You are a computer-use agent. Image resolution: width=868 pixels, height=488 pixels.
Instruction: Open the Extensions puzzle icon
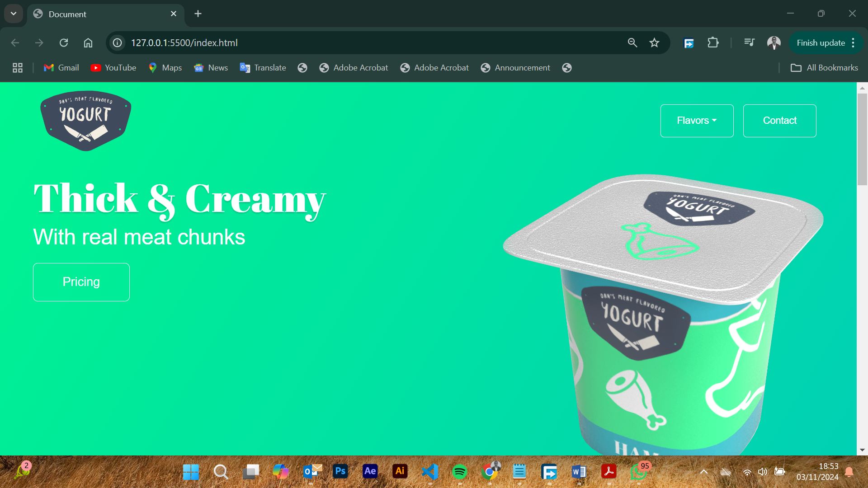point(713,43)
